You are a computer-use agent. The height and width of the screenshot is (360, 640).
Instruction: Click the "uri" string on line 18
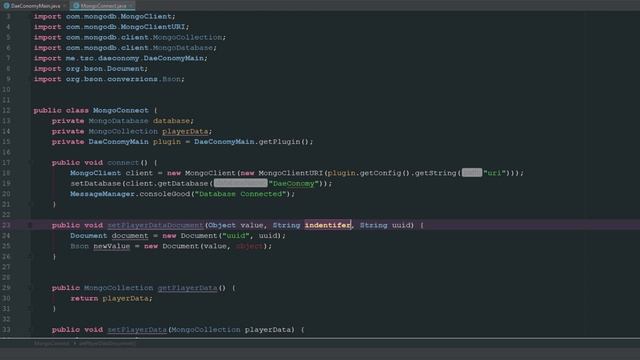(x=494, y=173)
